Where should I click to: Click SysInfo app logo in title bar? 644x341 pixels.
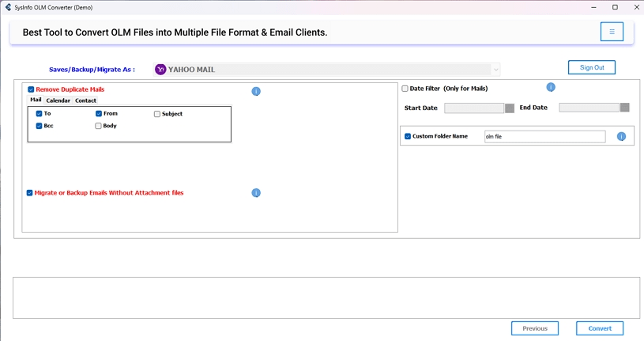pos(8,7)
